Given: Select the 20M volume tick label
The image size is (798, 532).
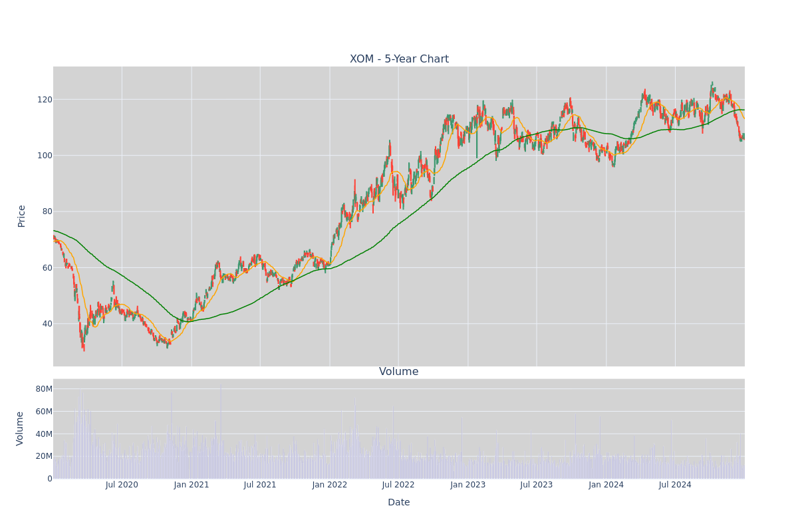Looking at the screenshot, I should point(44,456).
